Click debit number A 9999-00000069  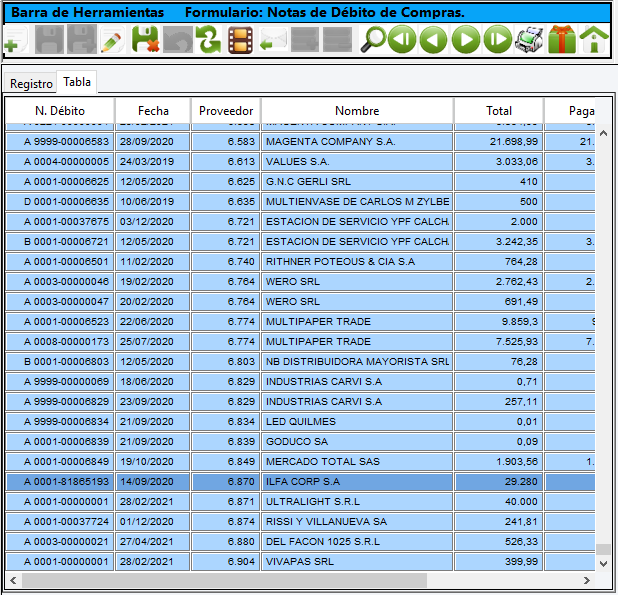click(60, 382)
